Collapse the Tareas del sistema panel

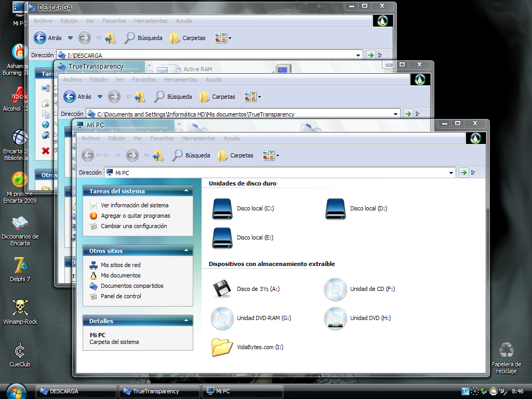pyautogui.click(x=187, y=191)
